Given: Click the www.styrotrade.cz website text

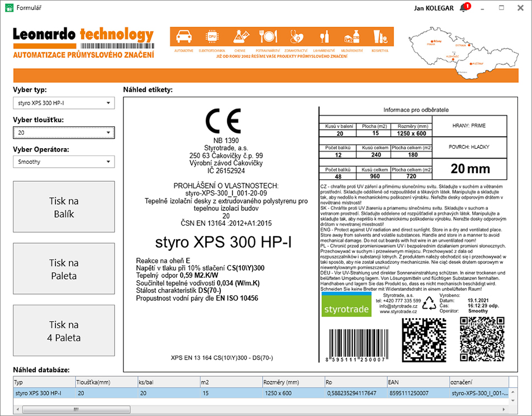Looking at the screenshot, I should tap(398, 311).
